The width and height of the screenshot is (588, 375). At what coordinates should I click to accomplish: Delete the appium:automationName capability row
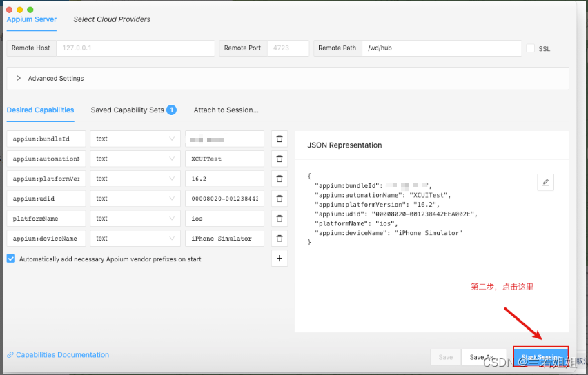(280, 159)
